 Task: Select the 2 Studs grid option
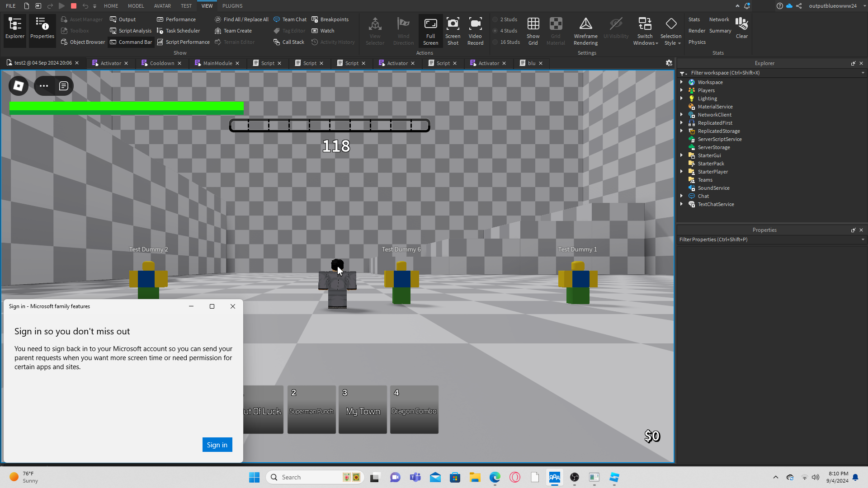tap(508, 19)
